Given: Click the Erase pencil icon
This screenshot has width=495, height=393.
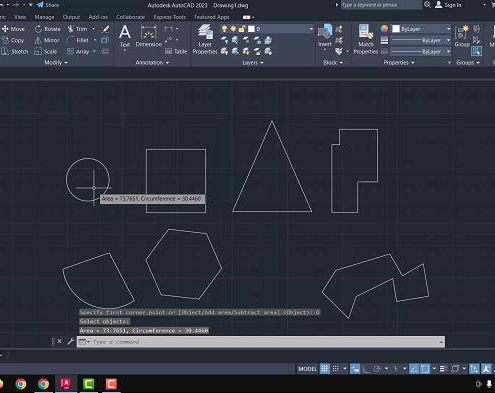Looking at the screenshot, I should pyautogui.click(x=106, y=29).
